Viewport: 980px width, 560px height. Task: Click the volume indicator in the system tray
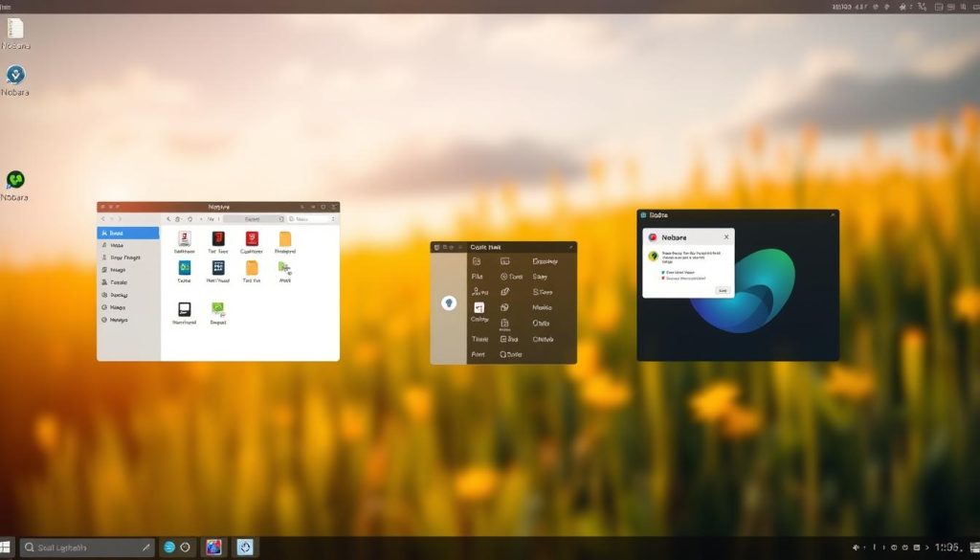pos(856,548)
